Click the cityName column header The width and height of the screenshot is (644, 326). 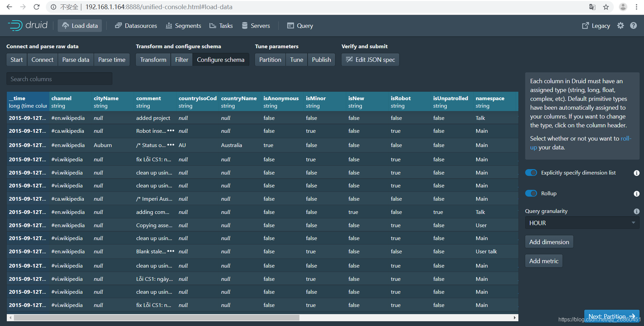(x=113, y=102)
